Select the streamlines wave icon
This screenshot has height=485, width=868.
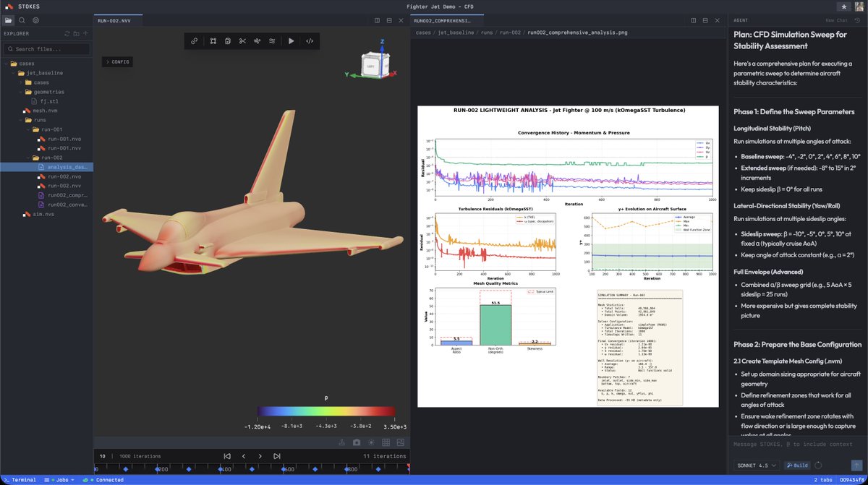point(271,41)
